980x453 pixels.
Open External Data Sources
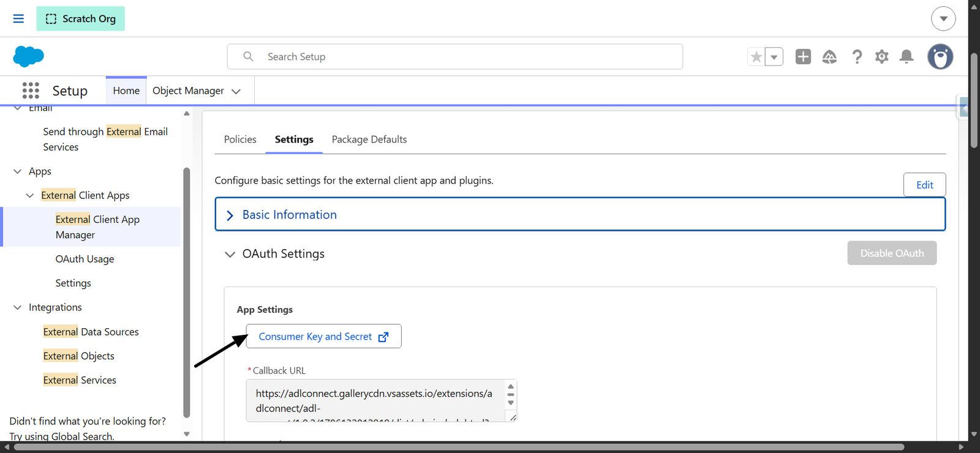[91, 332]
